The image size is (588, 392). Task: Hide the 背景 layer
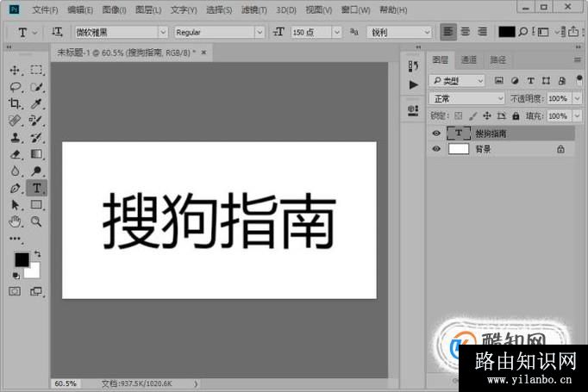(436, 149)
